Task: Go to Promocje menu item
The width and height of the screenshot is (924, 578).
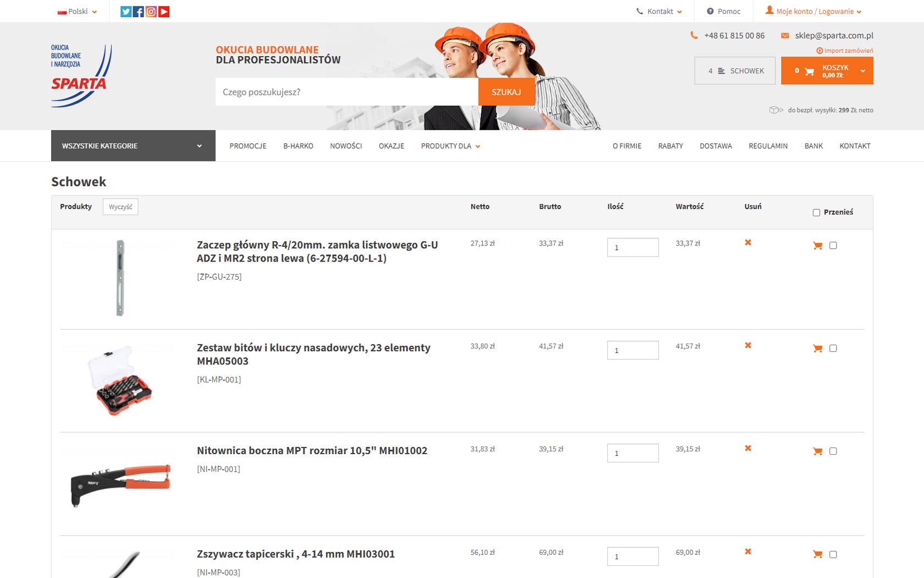Action: click(x=248, y=146)
